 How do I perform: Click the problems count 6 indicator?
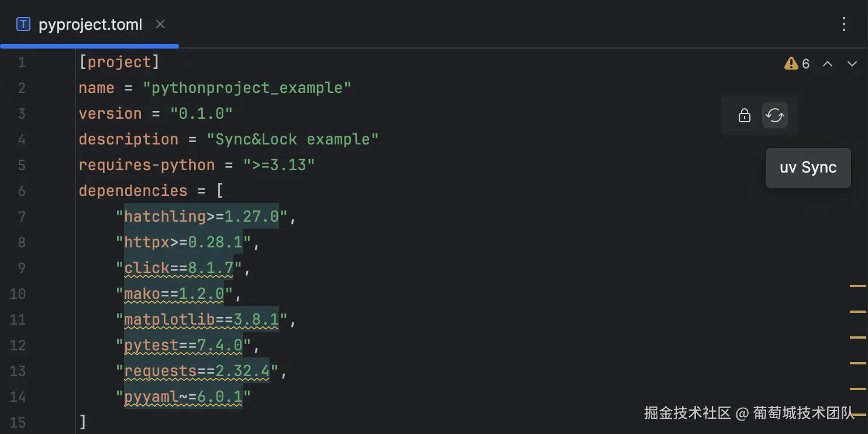pyautogui.click(x=805, y=64)
